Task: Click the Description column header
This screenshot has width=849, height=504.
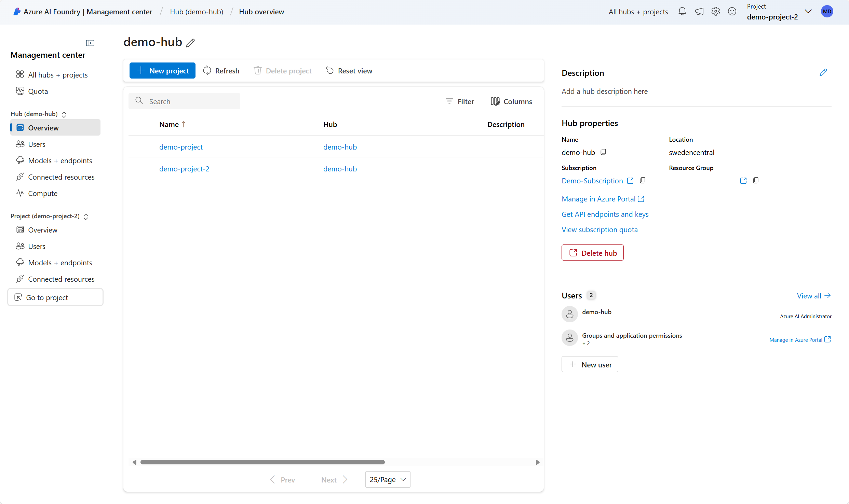Action: [506, 124]
